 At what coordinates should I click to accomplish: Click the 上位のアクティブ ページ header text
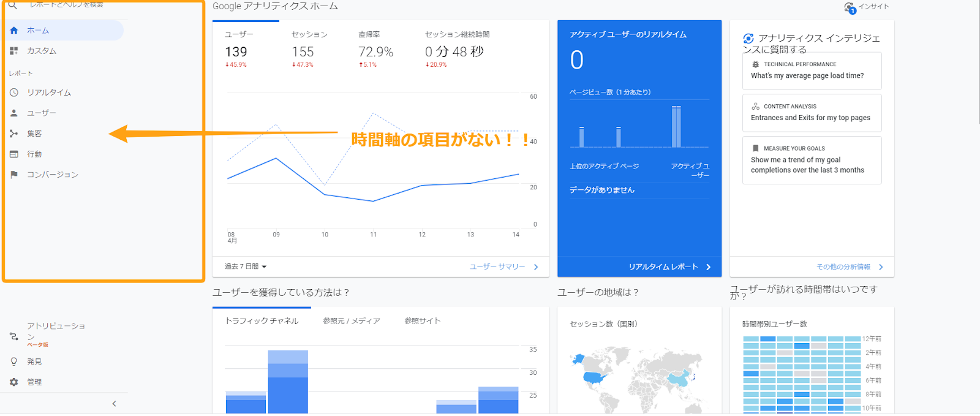pyautogui.click(x=604, y=166)
